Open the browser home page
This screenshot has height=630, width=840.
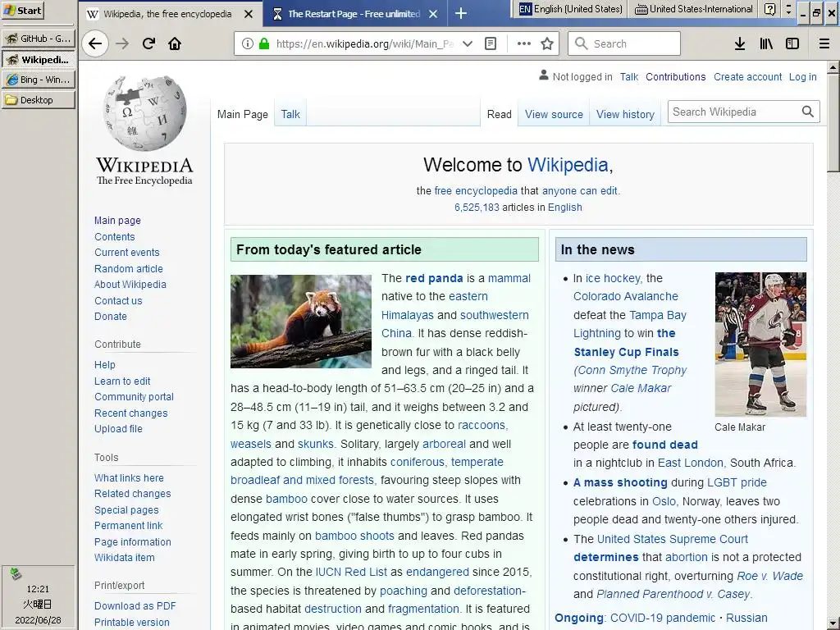pyautogui.click(x=175, y=43)
